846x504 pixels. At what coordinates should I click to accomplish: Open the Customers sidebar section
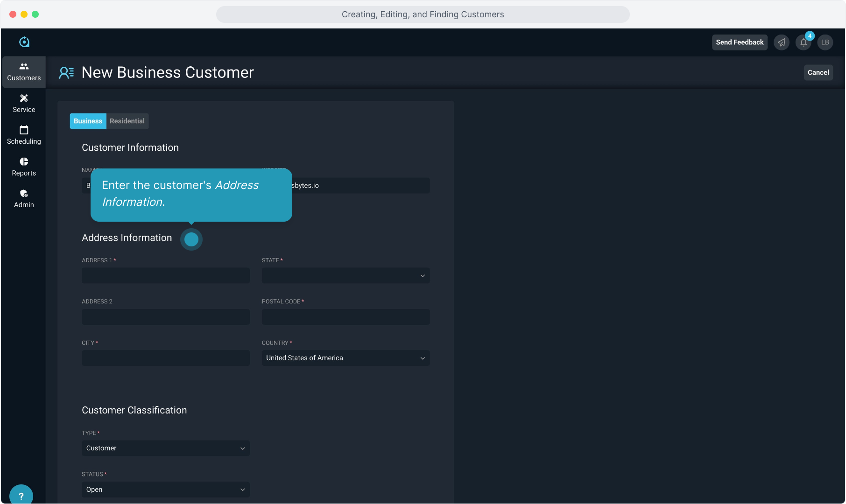(24, 72)
